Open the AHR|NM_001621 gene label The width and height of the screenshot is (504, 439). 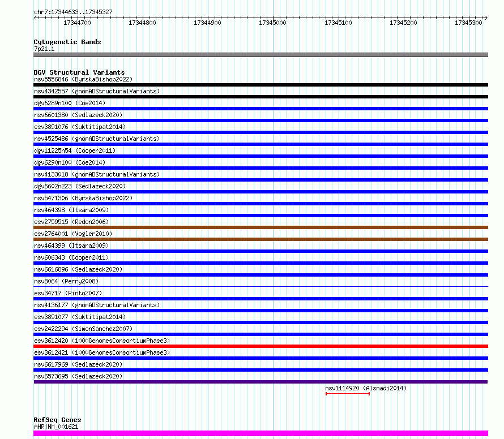point(56,427)
